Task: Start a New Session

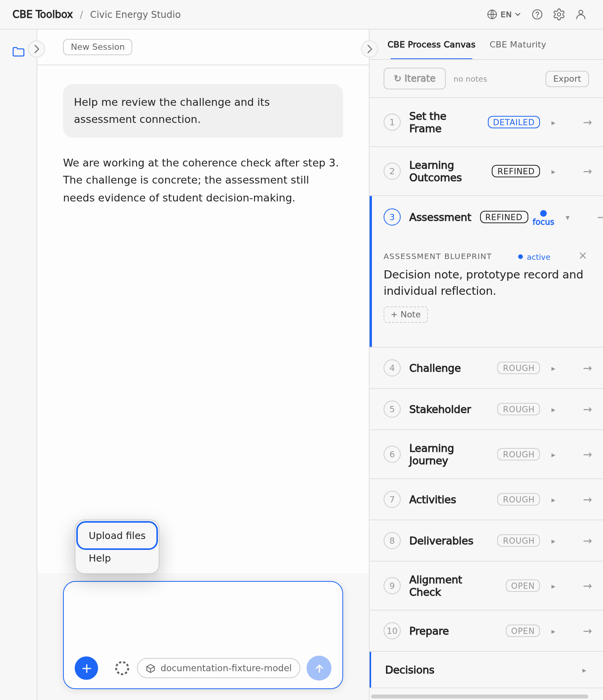Action: [x=98, y=47]
